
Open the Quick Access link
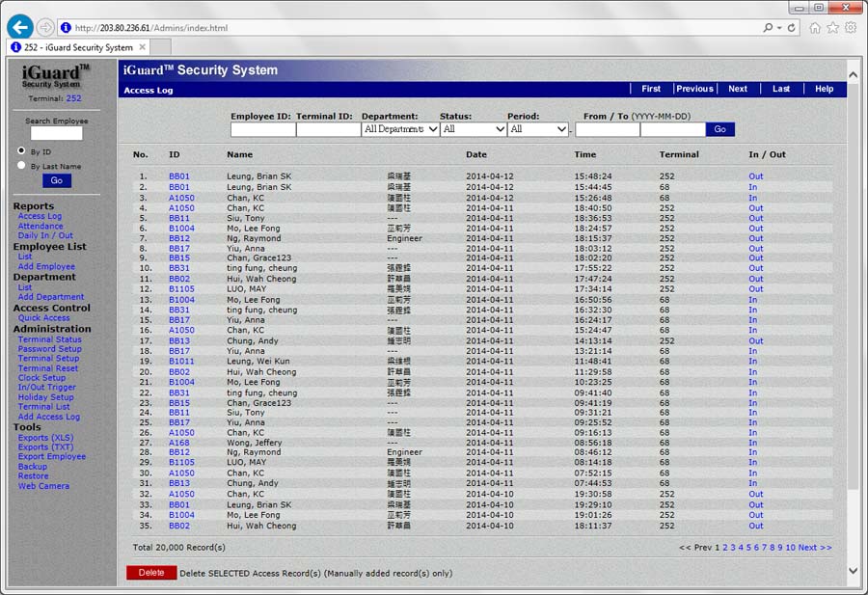coord(43,317)
